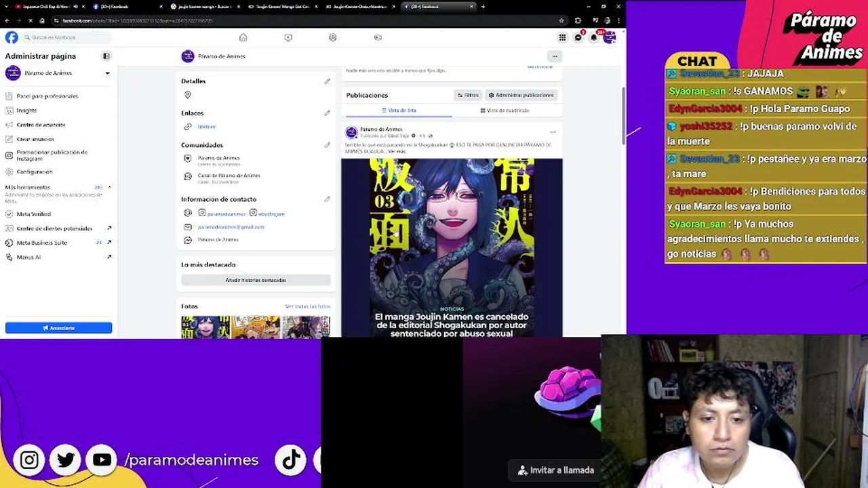Open the Joujin Kamen post image
Image resolution: width=868 pixels, height=488 pixels.
pos(452,248)
